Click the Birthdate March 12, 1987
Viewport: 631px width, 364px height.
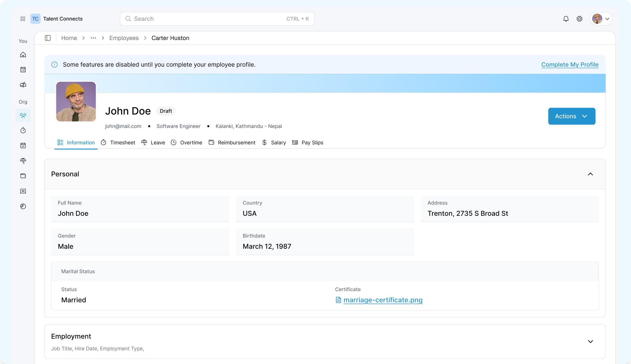tap(267, 246)
